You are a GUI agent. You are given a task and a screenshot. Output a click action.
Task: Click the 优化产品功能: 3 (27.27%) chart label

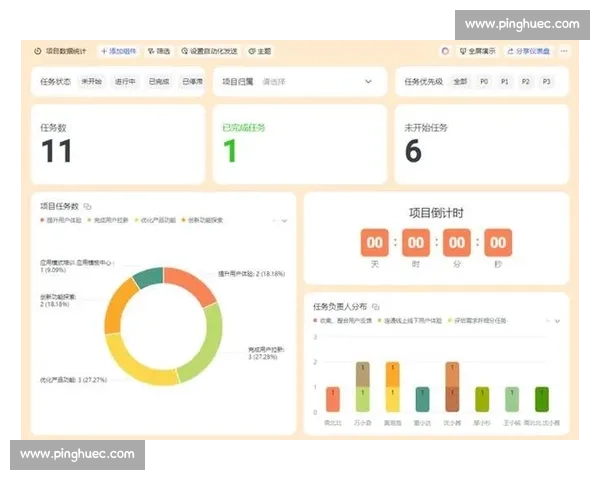point(73,380)
